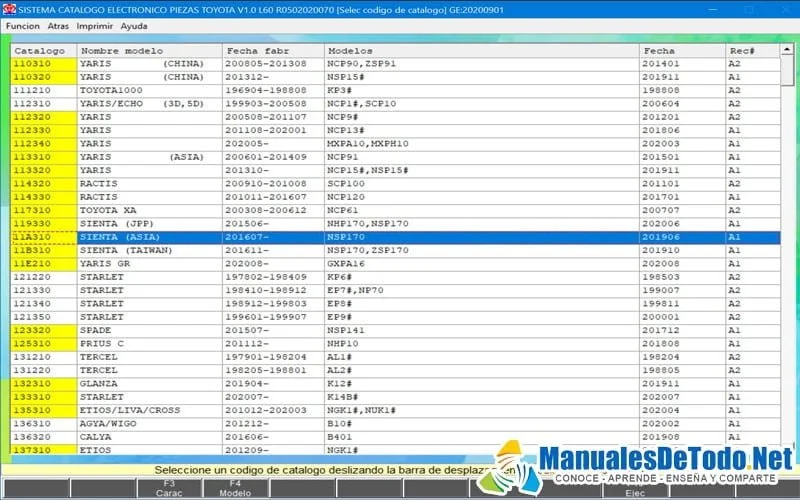Select the GLANZA row
The width and height of the screenshot is (800, 500).
[395, 384]
